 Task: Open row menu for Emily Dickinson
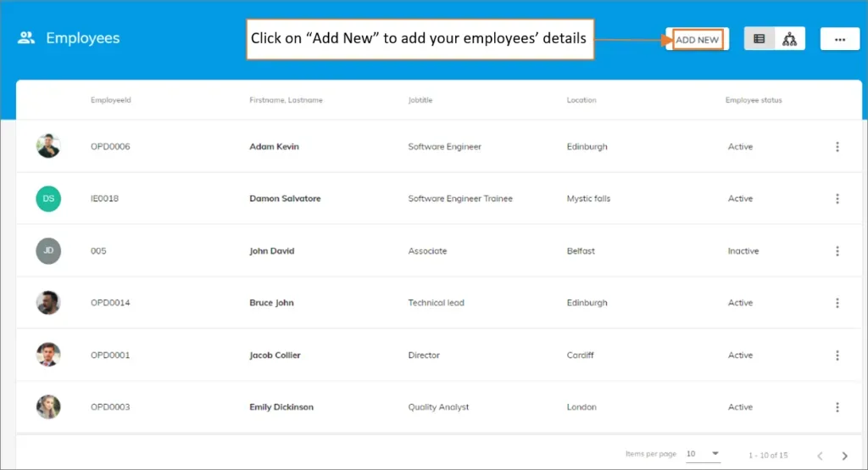(x=837, y=407)
